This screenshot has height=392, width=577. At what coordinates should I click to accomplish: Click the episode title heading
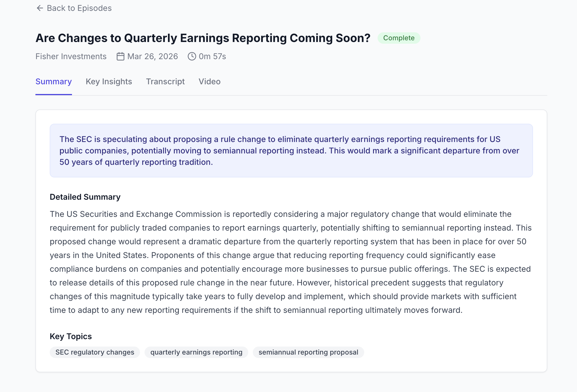point(203,38)
